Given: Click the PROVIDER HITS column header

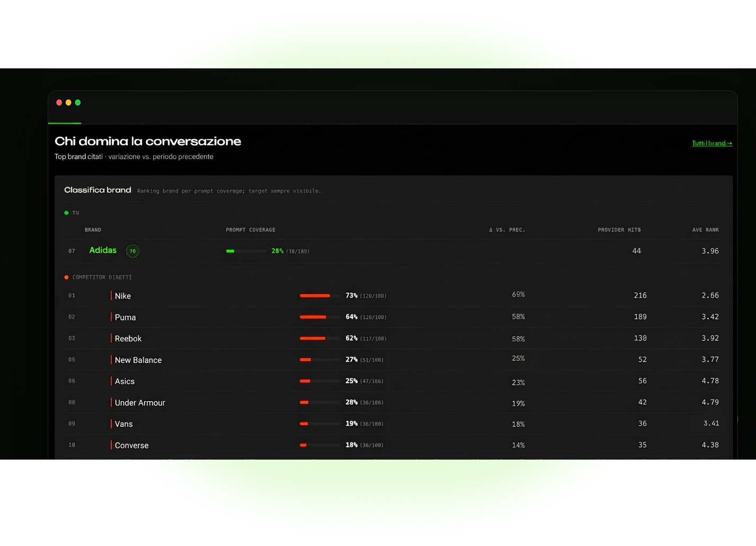Looking at the screenshot, I should click(x=619, y=230).
